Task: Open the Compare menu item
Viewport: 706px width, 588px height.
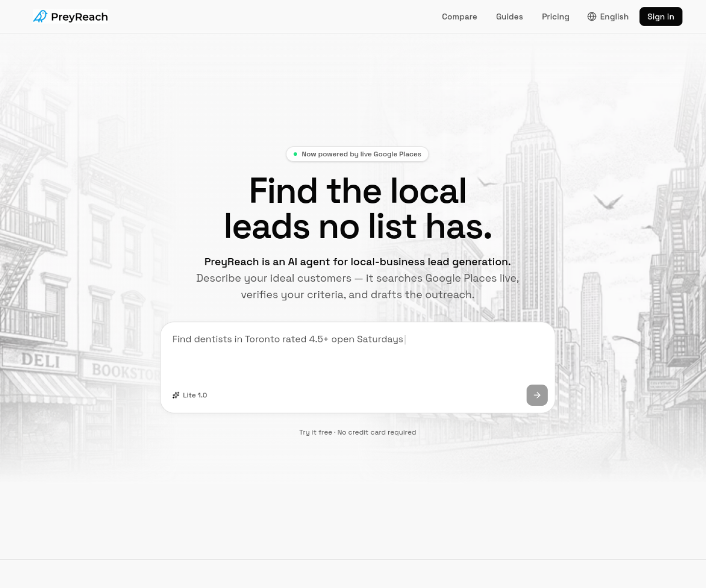Action: click(x=459, y=17)
